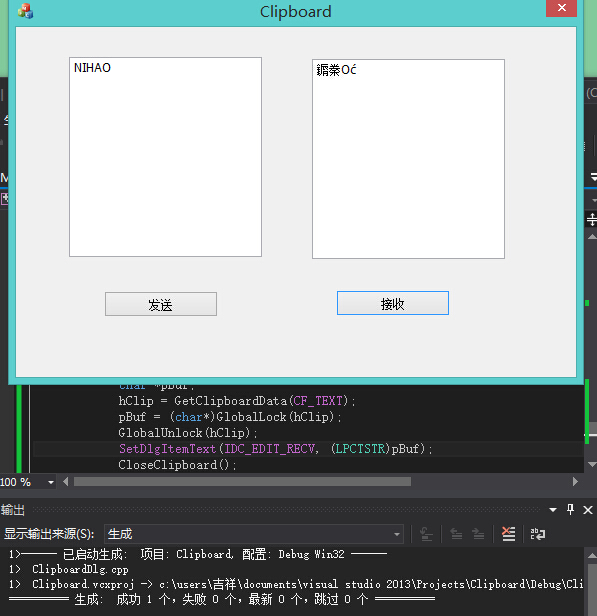Clear all output with red X icon
The image size is (597, 616).
[x=509, y=534]
